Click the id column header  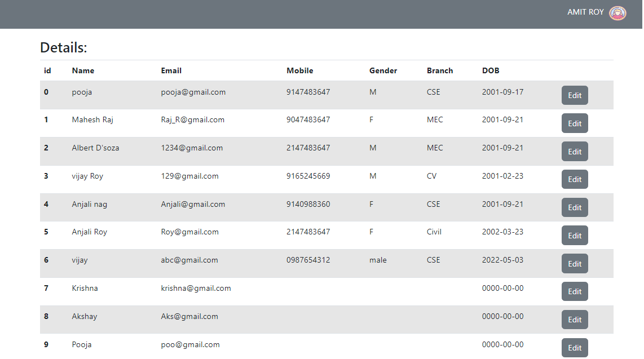(x=47, y=70)
